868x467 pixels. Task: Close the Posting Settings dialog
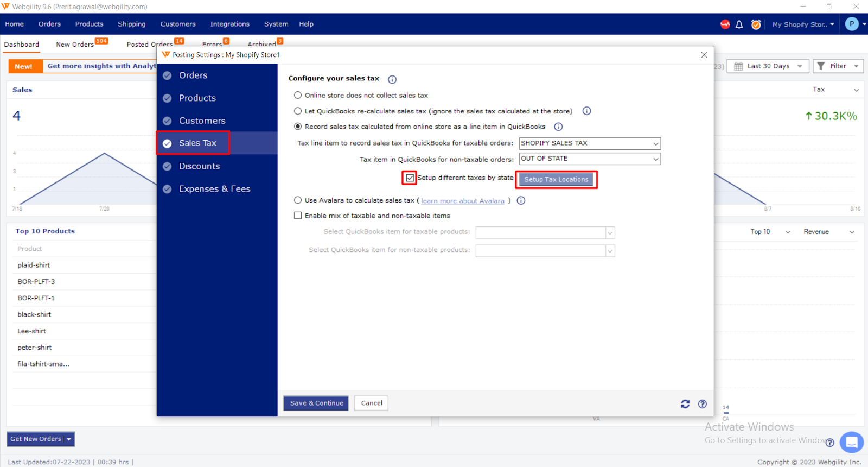tap(704, 55)
